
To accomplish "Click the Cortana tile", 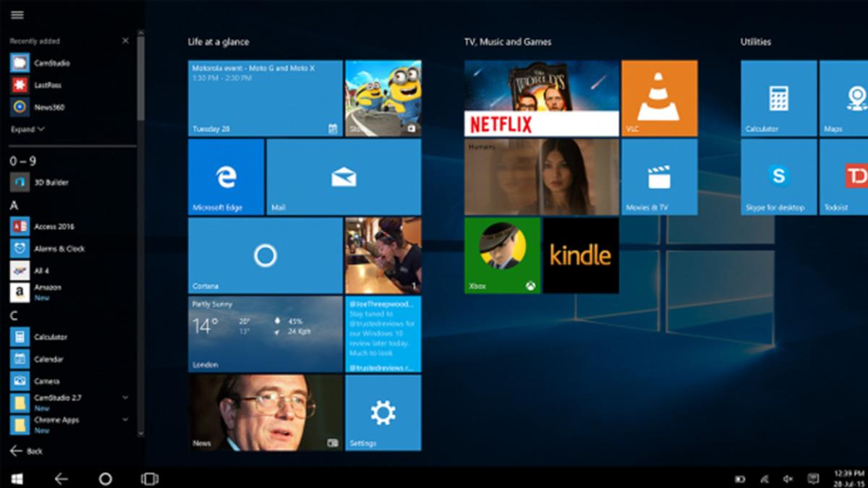I will [265, 255].
